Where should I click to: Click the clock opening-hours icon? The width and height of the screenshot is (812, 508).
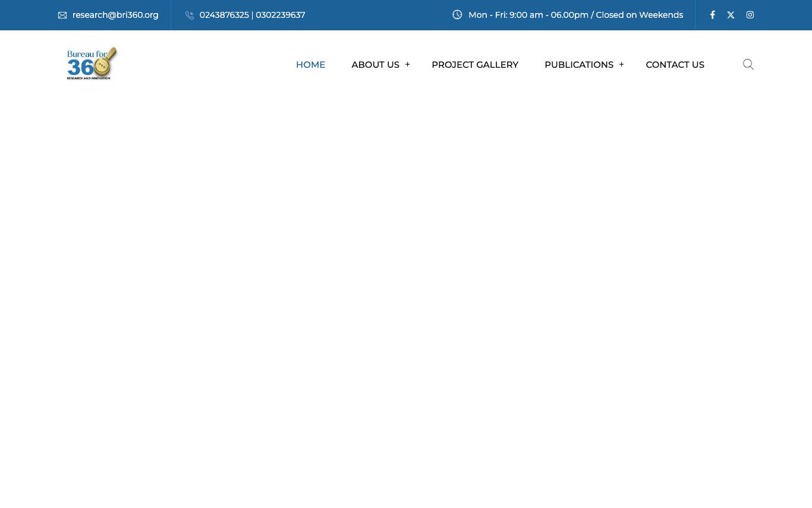point(457,15)
